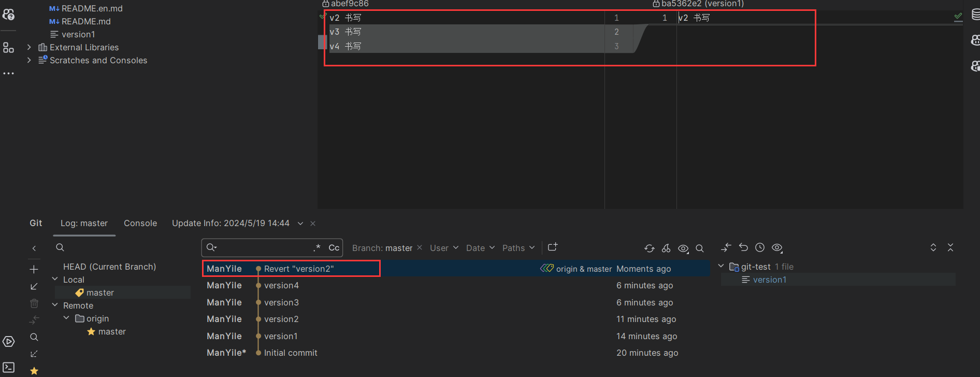Click the Show My Branches magnifier icon
Screen dimensions: 980x377
(x=34, y=337)
